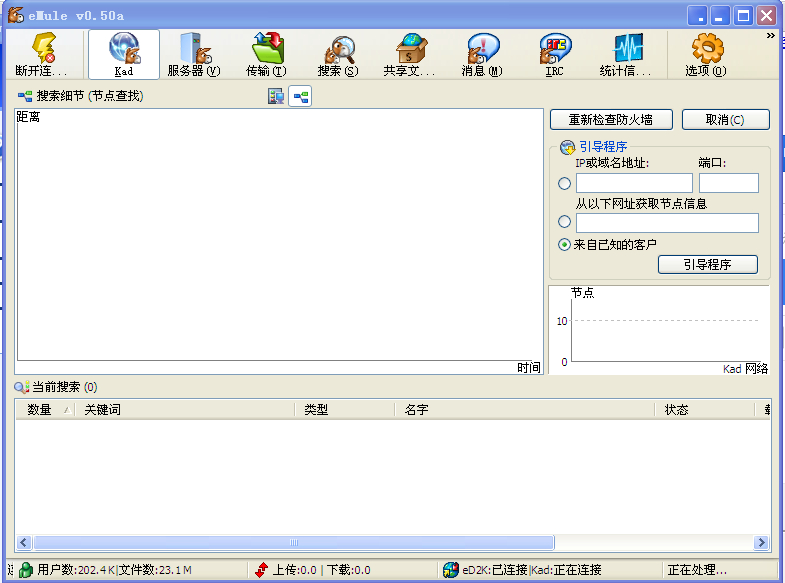
Task: Click the Current Searches (当前搜索) magnifier icon
Action: [x=22, y=387]
